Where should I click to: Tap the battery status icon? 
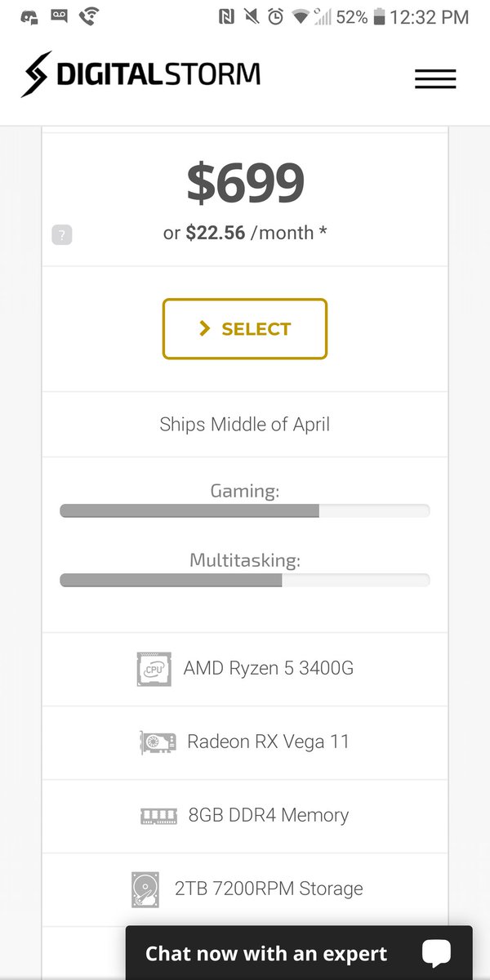pos(379,16)
